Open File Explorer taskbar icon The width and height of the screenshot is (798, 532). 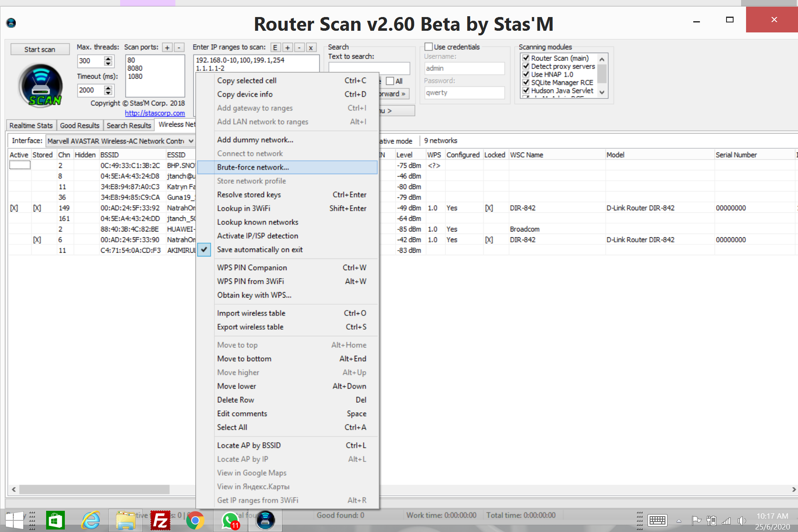[x=125, y=520]
